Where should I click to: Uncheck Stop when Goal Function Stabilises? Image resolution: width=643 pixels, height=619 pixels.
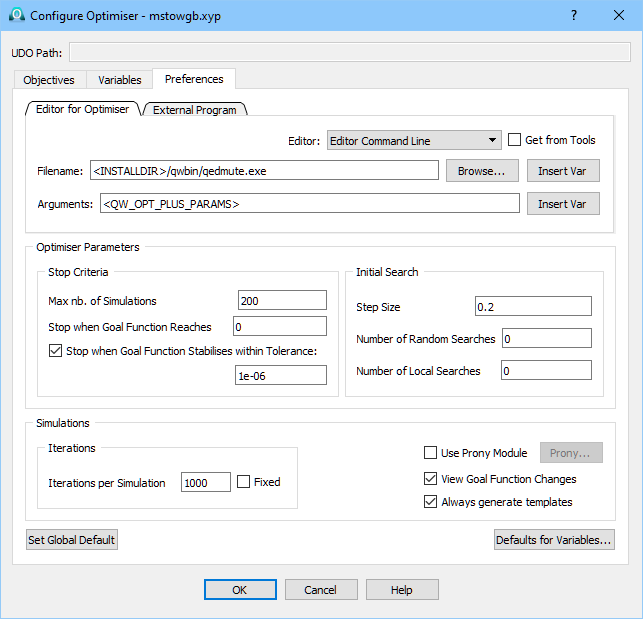(x=55, y=351)
